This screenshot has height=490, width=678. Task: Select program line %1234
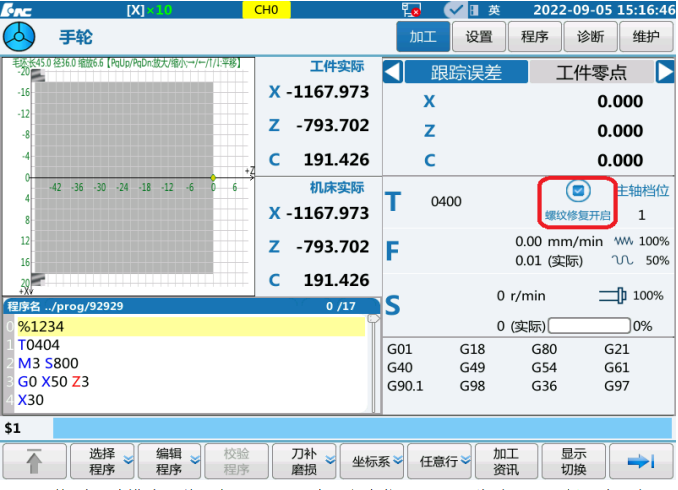pyautogui.click(x=191, y=327)
